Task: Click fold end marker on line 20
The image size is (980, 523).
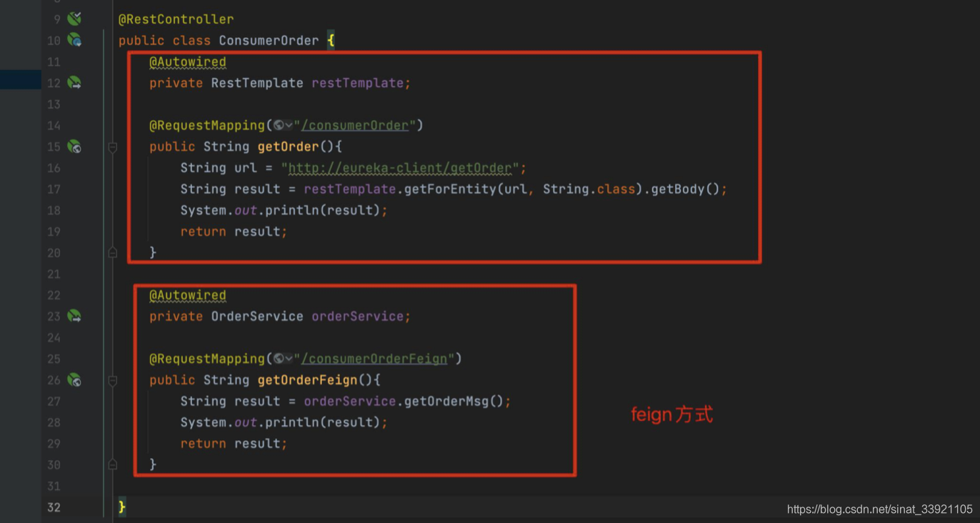Action: tap(112, 252)
